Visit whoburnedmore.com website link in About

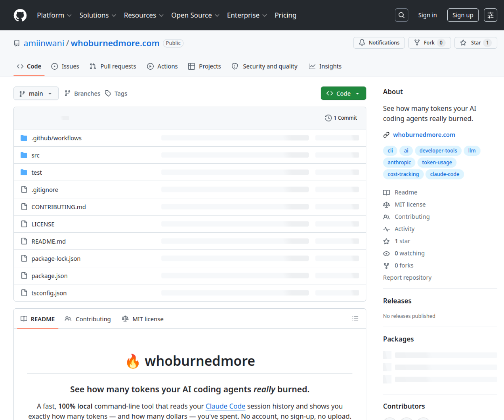coord(424,135)
